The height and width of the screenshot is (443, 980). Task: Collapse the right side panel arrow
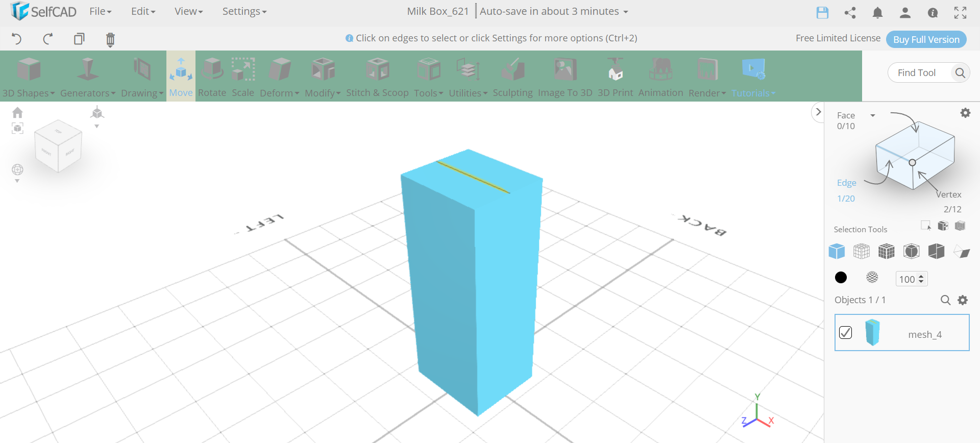(x=818, y=112)
